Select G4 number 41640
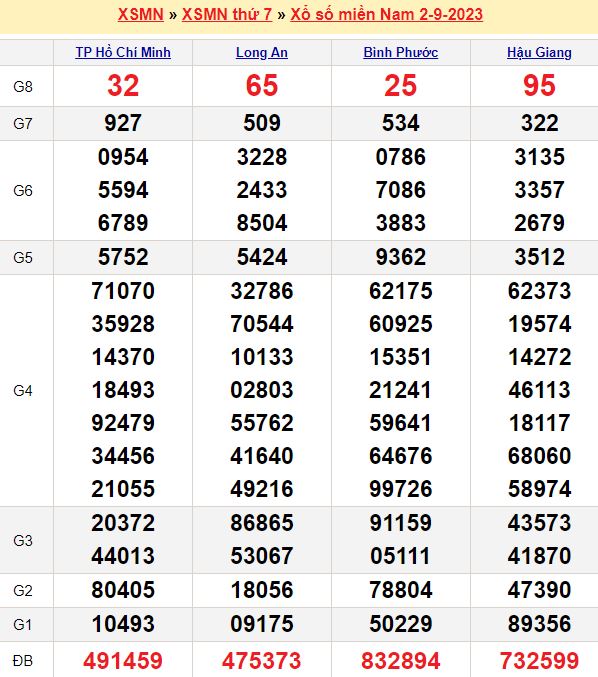This screenshot has height=677, width=598. (262, 456)
